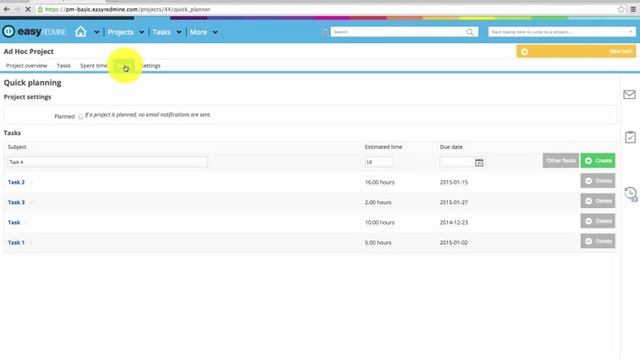This screenshot has width=640, height=360.
Task: Click the 2015-01-27 due date
Action: pos(454,202)
